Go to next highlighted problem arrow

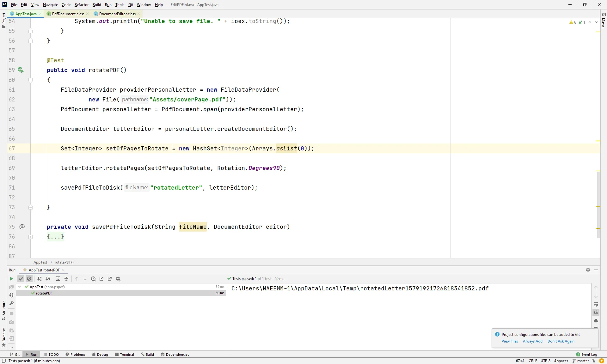click(596, 22)
